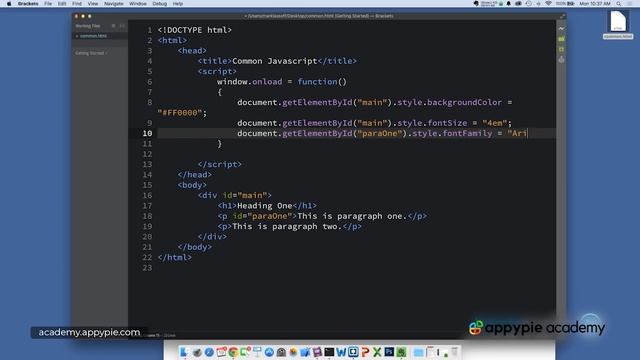Open the Apple menu
Image resolution: width=640 pixels, height=360 pixels.
pos(9,4)
